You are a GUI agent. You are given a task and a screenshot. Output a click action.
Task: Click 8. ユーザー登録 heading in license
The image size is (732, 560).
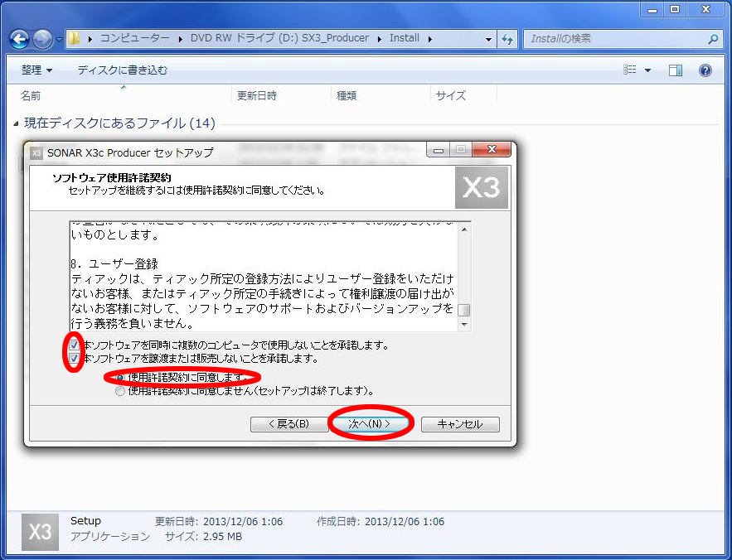point(114,264)
